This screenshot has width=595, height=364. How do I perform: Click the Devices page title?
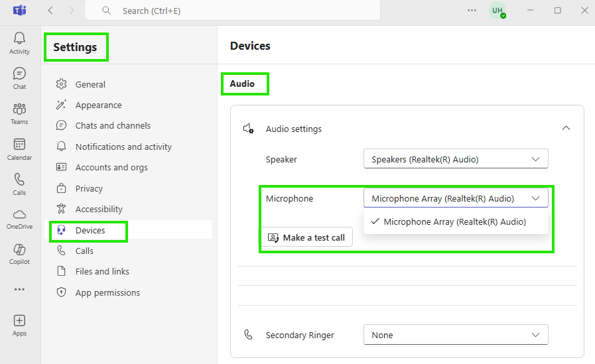[x=250, y=46]
